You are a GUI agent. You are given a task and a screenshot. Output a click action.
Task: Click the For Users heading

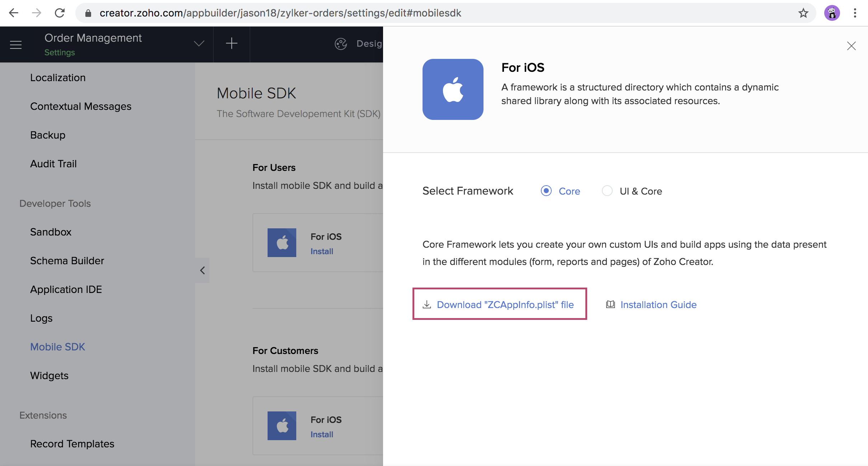[274, 168]
